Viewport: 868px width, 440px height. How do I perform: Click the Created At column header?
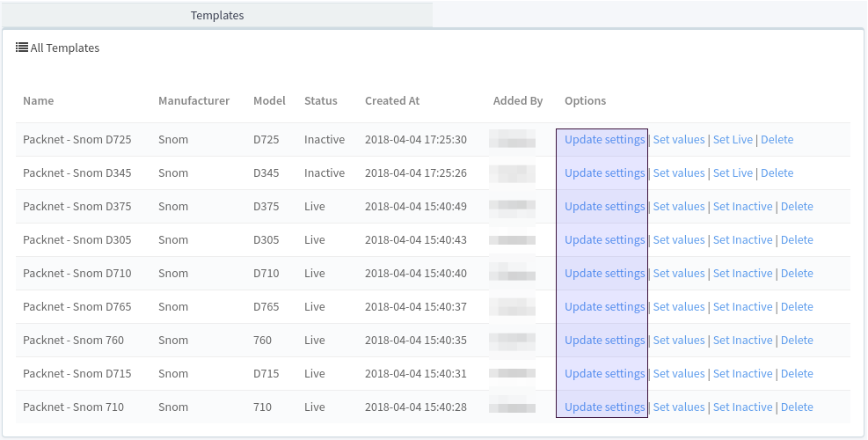point(392,101)
